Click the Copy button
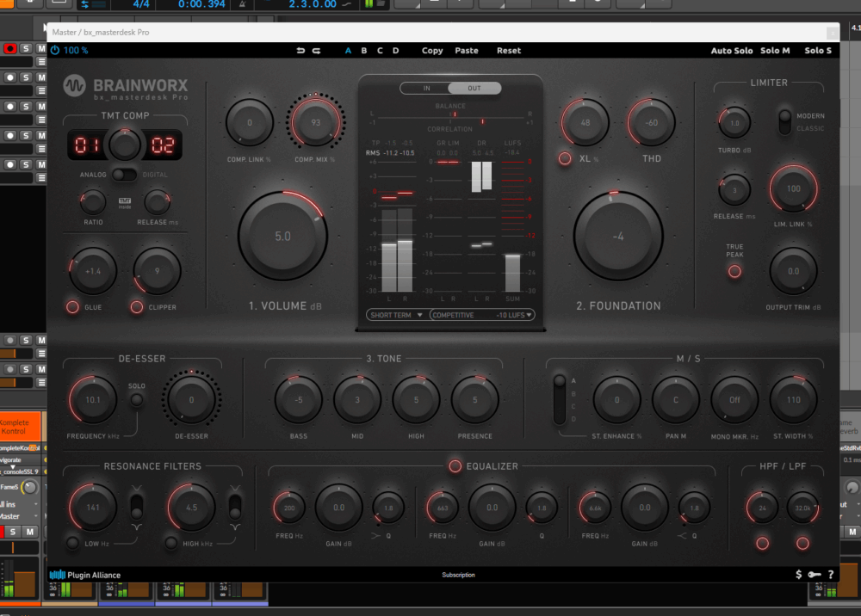 coord(432,51)
